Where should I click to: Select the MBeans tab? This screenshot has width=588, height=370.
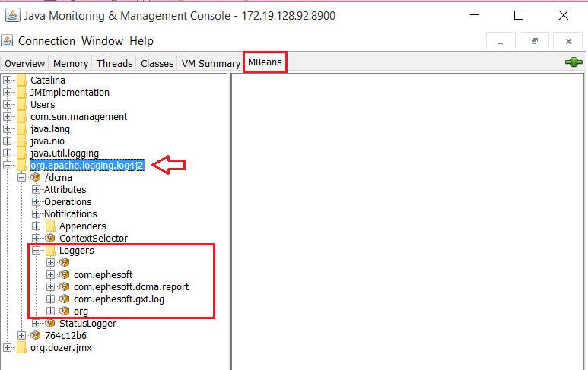pyautogui.click(x=265, y=62)
